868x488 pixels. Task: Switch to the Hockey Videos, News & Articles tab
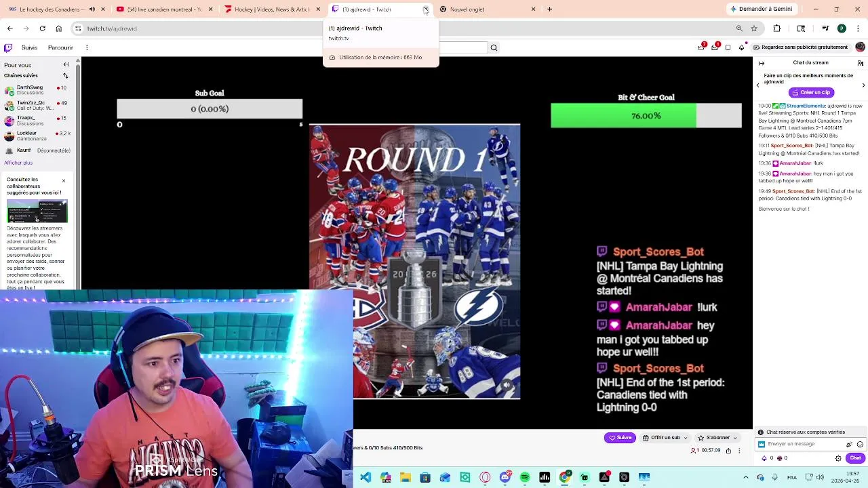271,9
